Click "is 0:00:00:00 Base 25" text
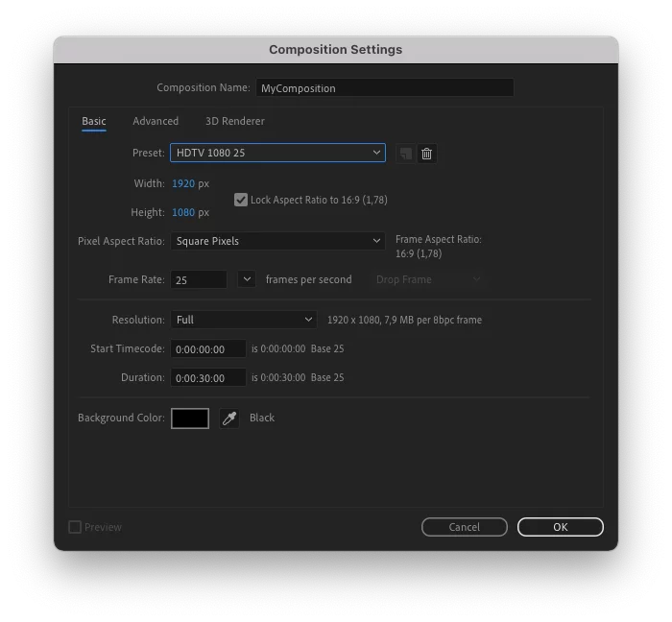 point(298,348)
